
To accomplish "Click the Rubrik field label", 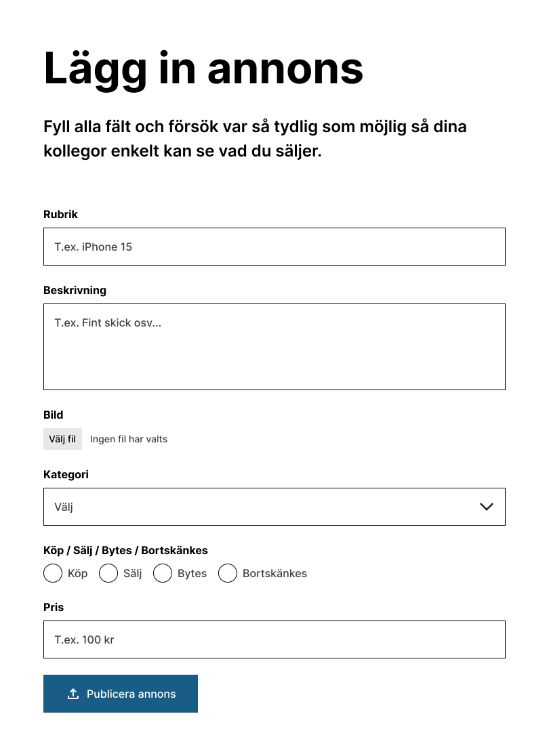I will point(60,214).
